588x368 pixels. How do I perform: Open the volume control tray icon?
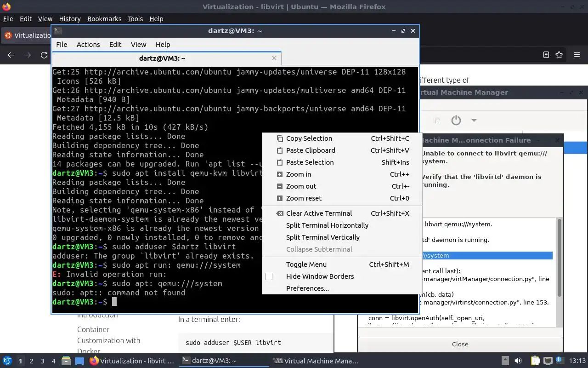pos(518,361)
